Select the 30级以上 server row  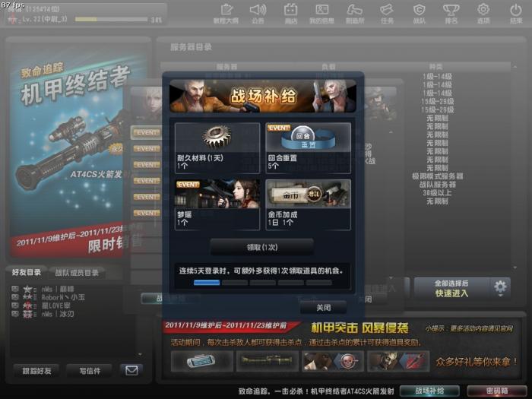[x=437, y=193]
